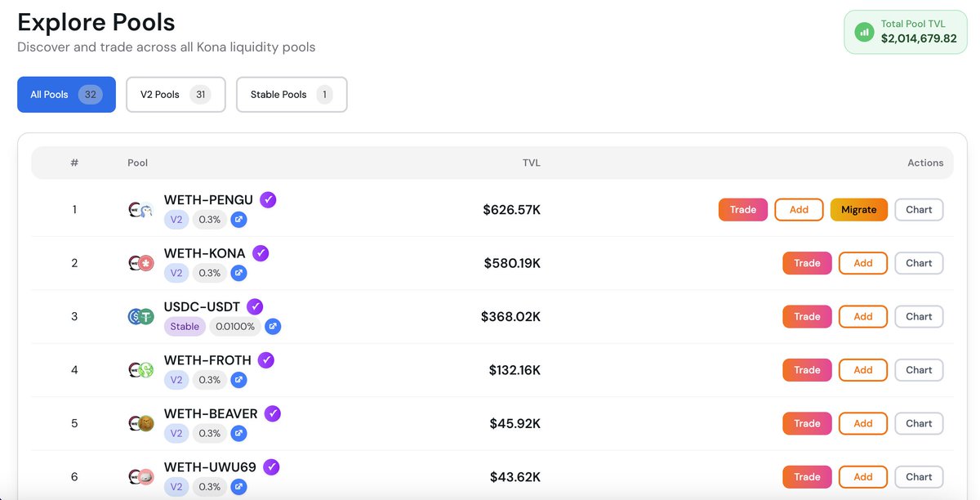
Task: Click external link icon for USDC-USDT pool
Action: [273, 327]
